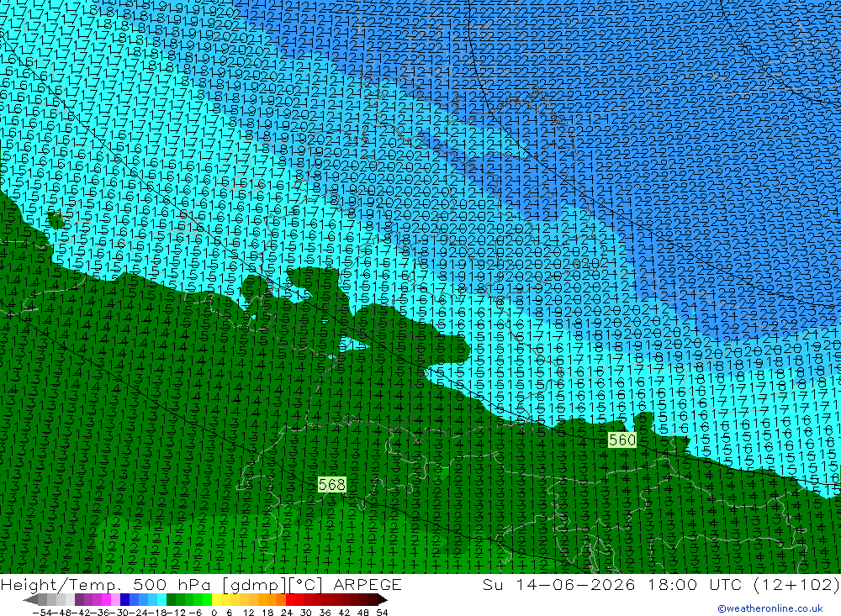The image size is (841, 616).
Task: Click the [gdmp] unit label
Action: coord(254,585)
